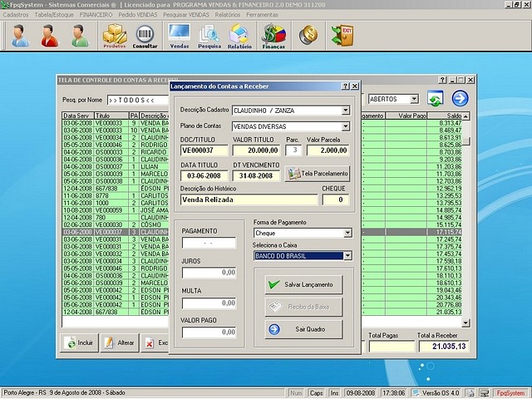
Task: Click the JUROS input field
Action: pos(208,272)
